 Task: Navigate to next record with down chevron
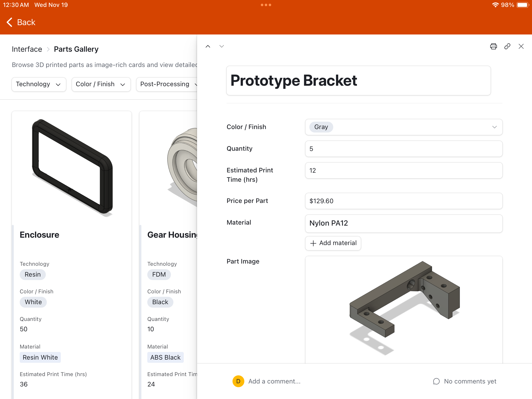pos(221,46)
